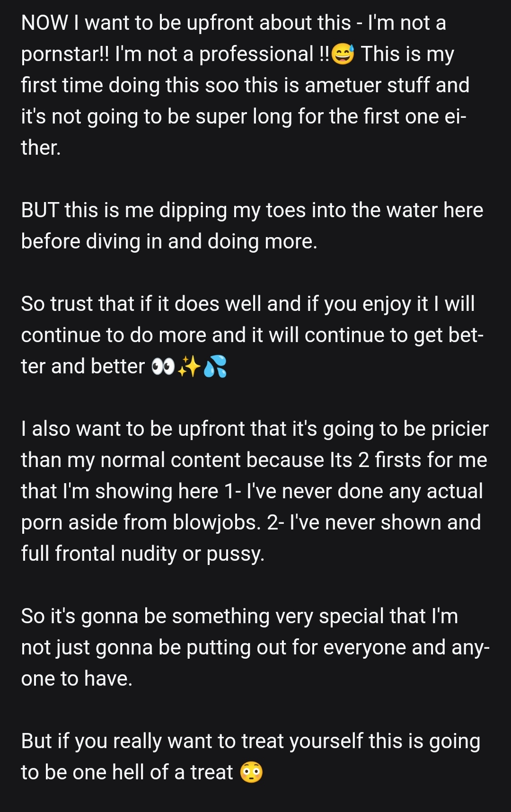Tap the word "trust"
This screenshot has width=511, height=812.
coord(71,304)
